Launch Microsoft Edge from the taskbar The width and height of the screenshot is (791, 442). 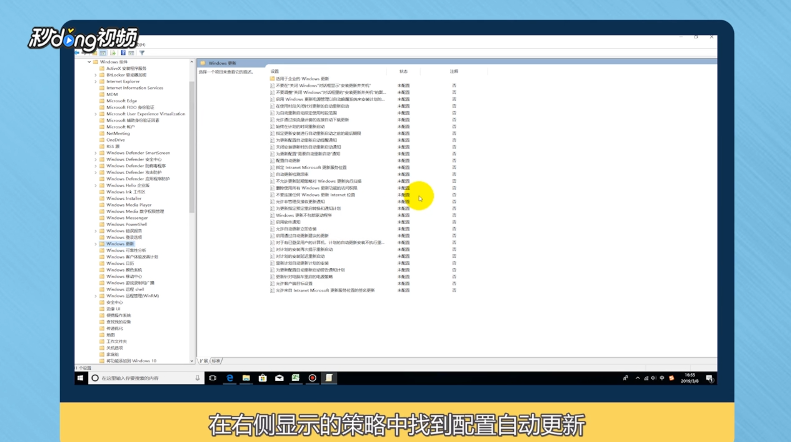click(x=230, y=378)
